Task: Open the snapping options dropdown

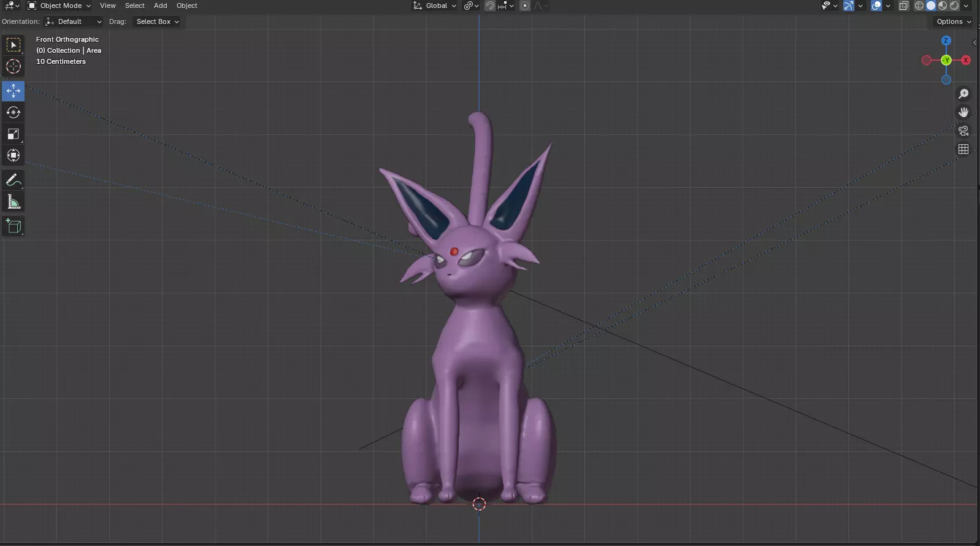Action: [507, 6]
